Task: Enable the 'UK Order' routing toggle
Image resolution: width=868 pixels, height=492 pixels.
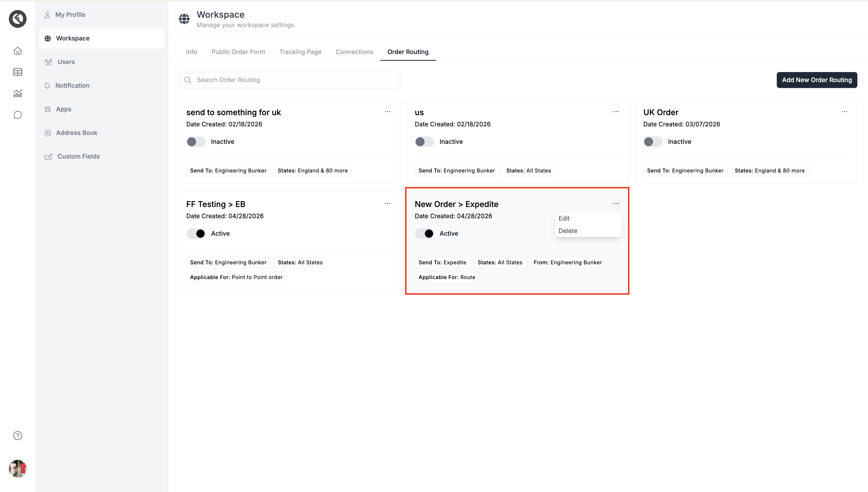Action: [x=653, y=141]
